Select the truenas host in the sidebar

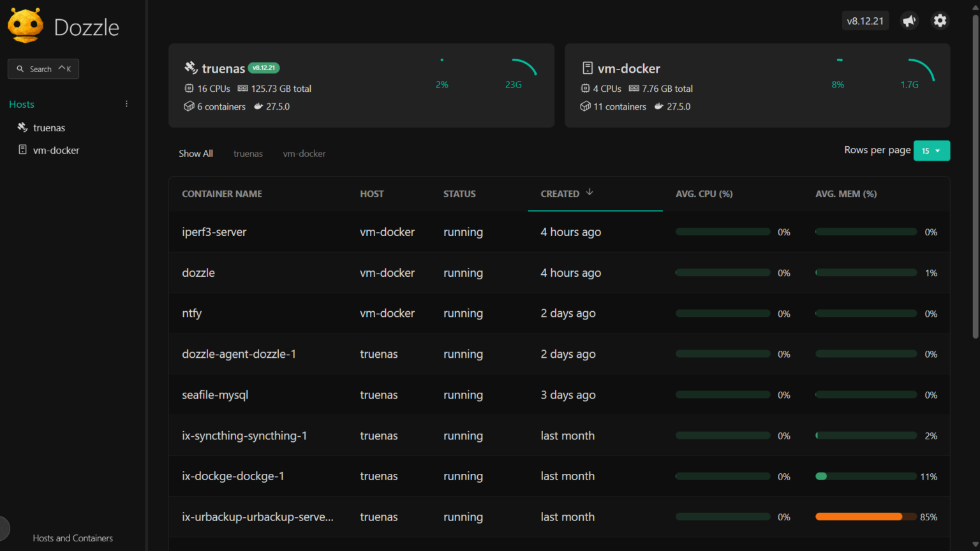(48, 127)
